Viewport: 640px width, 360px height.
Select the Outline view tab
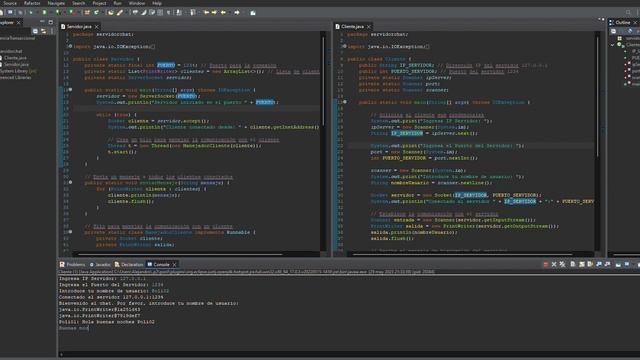(623, 22)
